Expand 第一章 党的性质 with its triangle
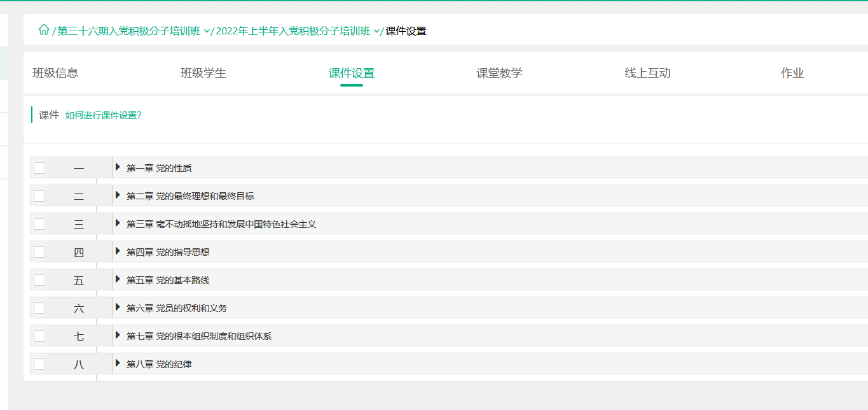Image resolution: width=868 pixels, height=410 pixels. coord(118,167)
